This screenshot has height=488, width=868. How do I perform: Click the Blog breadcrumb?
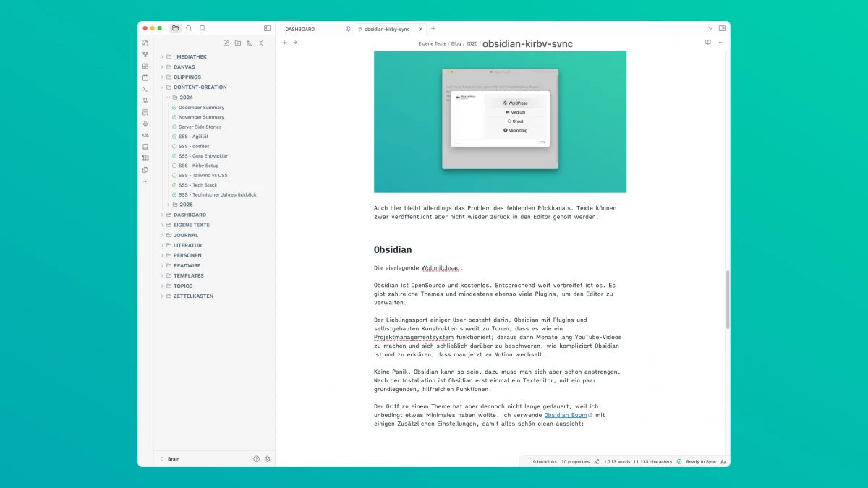456,44
